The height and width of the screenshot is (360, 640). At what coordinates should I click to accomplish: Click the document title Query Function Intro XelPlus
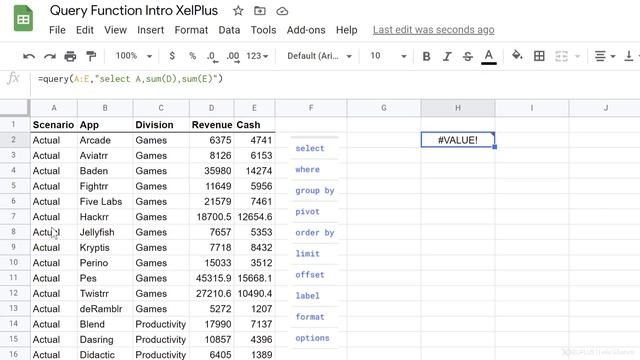(134, 11)
